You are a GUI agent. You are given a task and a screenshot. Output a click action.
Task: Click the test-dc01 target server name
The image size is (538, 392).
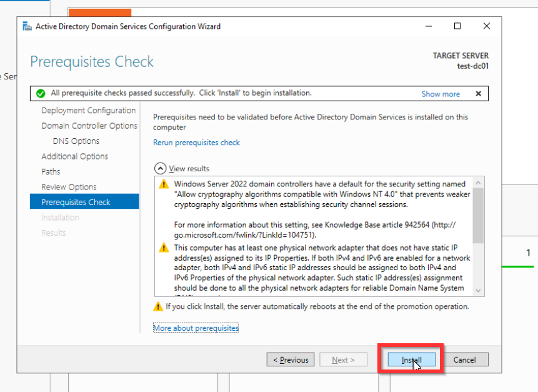click(x=472, y=66)
